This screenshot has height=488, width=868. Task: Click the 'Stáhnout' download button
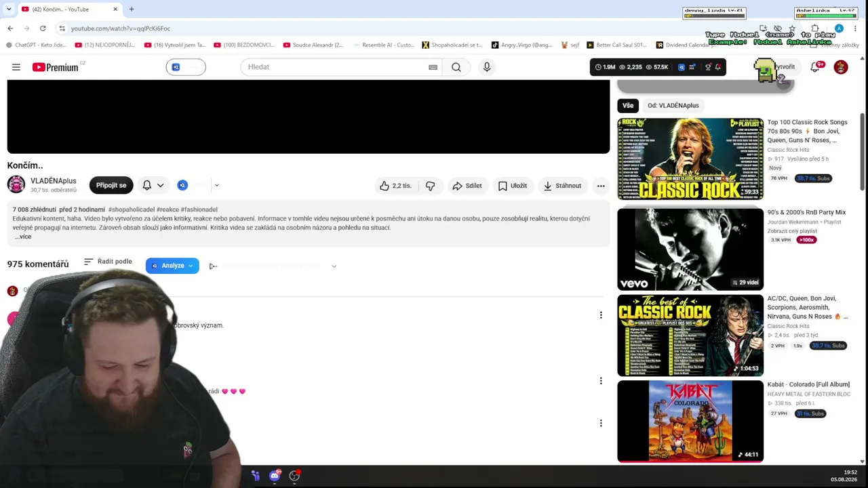point(562,186)
